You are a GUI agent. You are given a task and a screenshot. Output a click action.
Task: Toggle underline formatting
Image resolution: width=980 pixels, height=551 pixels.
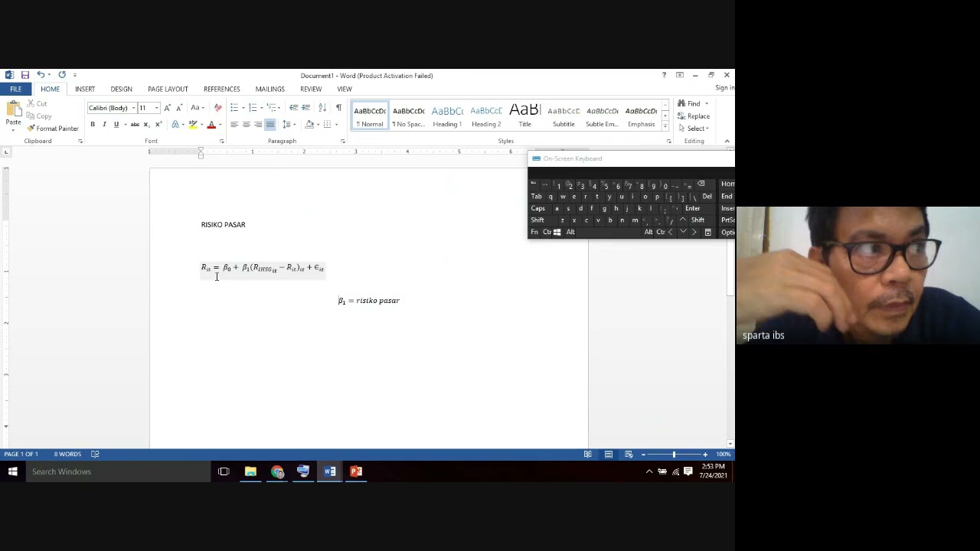pyautogui.click(x=116, y=125)
